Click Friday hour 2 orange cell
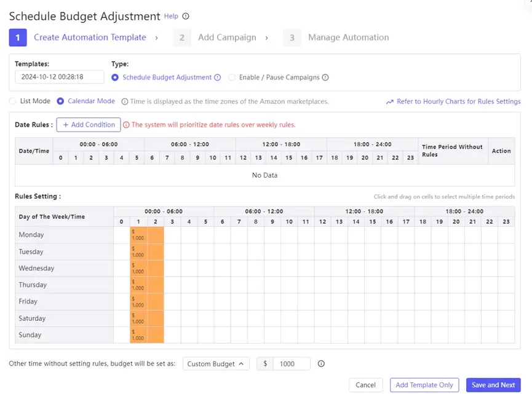Image resolution: width=532 pixels, height=394 pixels. coord(156,301)
